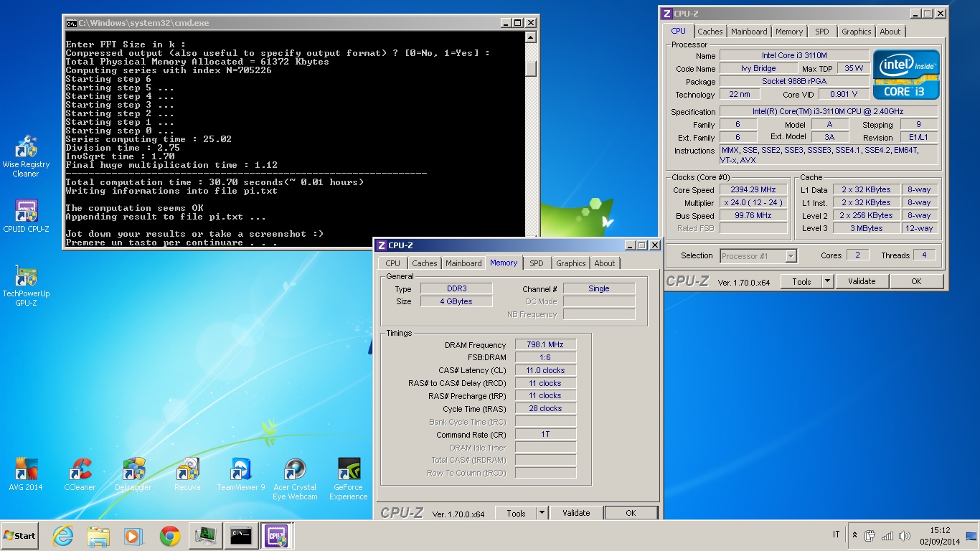Open Windows Explorer folder taskbar icon
Image resolution: width=980 pixels, height=551 pixels.
pyautogui.click(x=98, y=536)
